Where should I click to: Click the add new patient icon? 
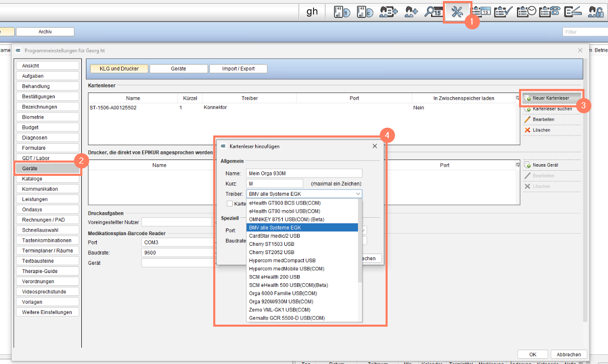click(411, 12)
